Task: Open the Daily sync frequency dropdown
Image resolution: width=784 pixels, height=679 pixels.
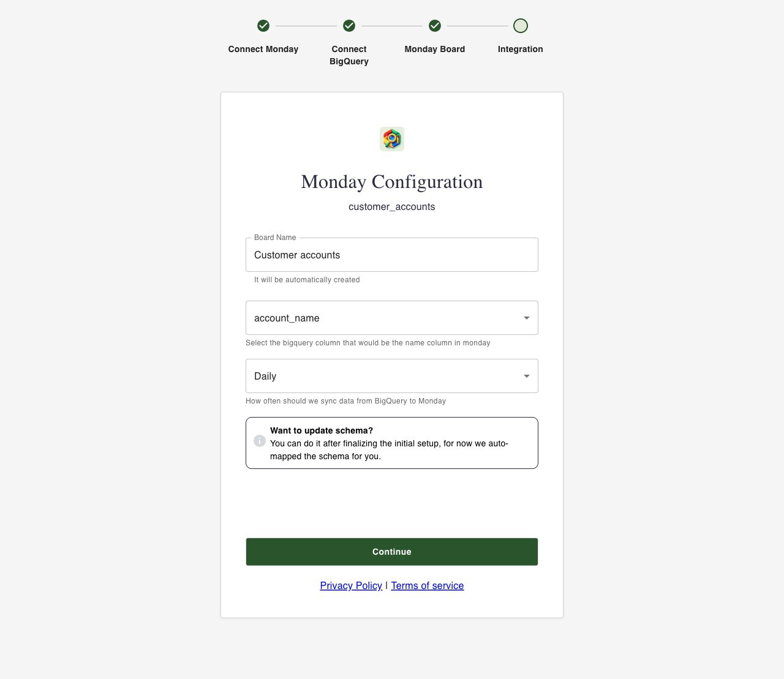Action: click(392, 376)
